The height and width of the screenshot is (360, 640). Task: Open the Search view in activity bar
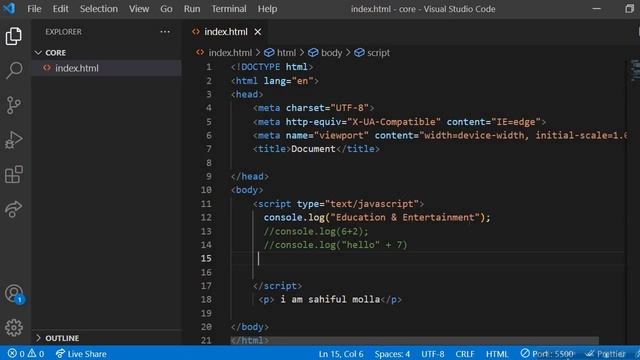(14, 70)
